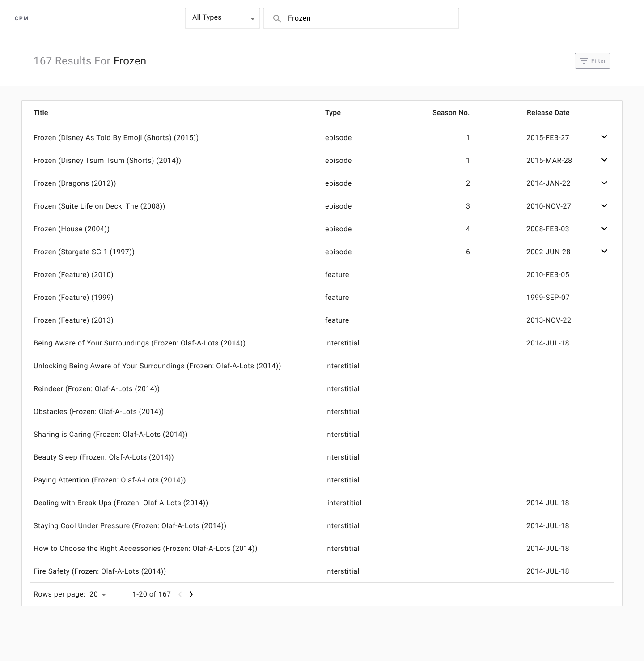Open 'Fire Safety' title
The width and height of the screenshot is (644, 661).
pos(100,571)
